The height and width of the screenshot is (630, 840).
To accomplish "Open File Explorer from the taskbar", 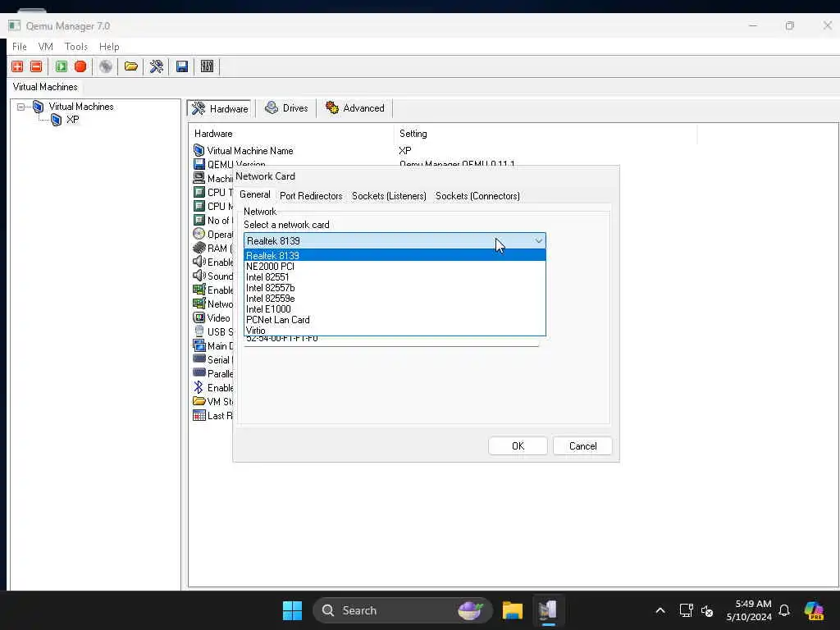I will 512,610.
